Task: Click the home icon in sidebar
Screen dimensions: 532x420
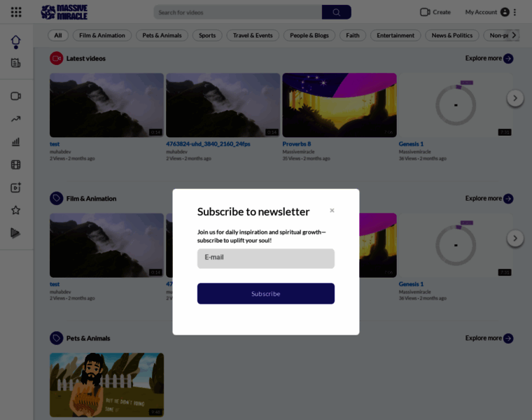Action: coord(15,42)
